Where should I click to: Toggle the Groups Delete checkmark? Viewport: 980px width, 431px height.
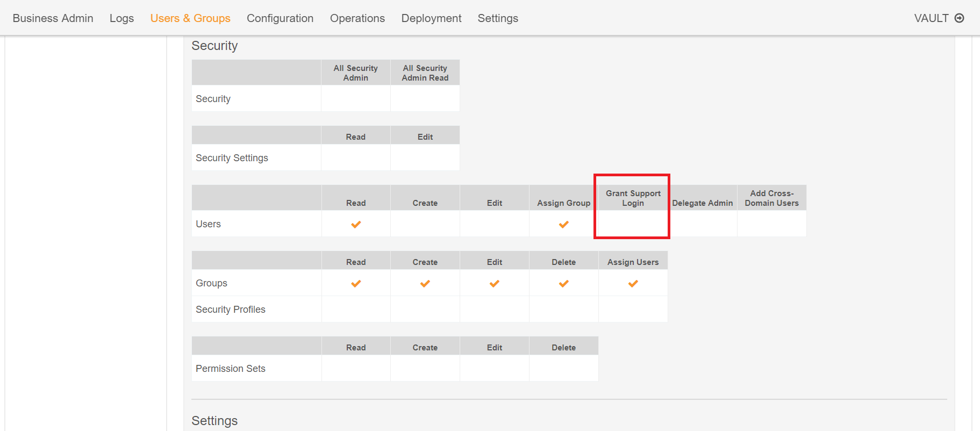pos(563,283)
